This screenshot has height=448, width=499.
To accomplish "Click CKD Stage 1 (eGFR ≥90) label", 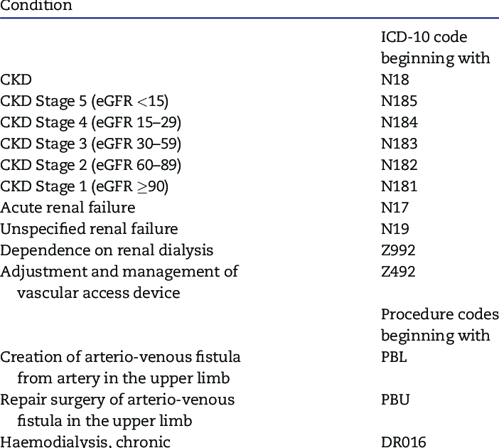I will [x=84, y=186].
